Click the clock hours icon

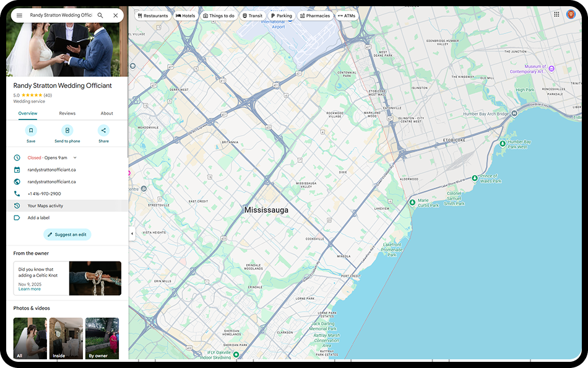17,158
